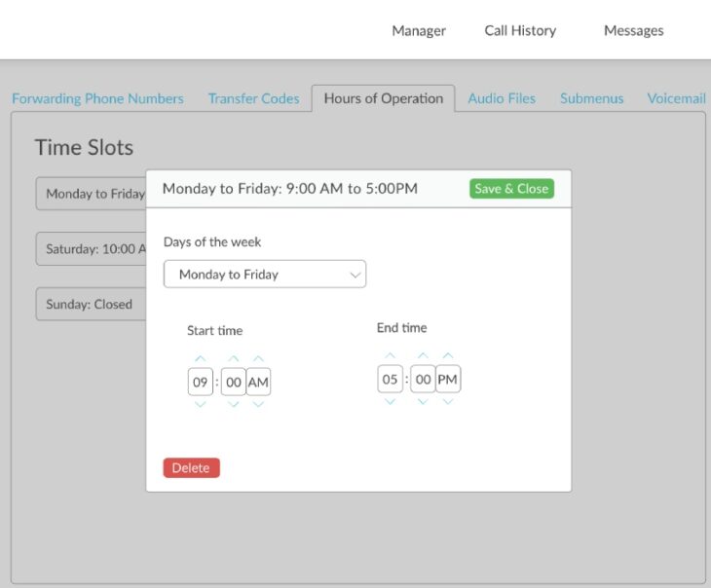Screen dimensions: 711x588
Task: Select the Submenus tab
Action: [591, 98]
